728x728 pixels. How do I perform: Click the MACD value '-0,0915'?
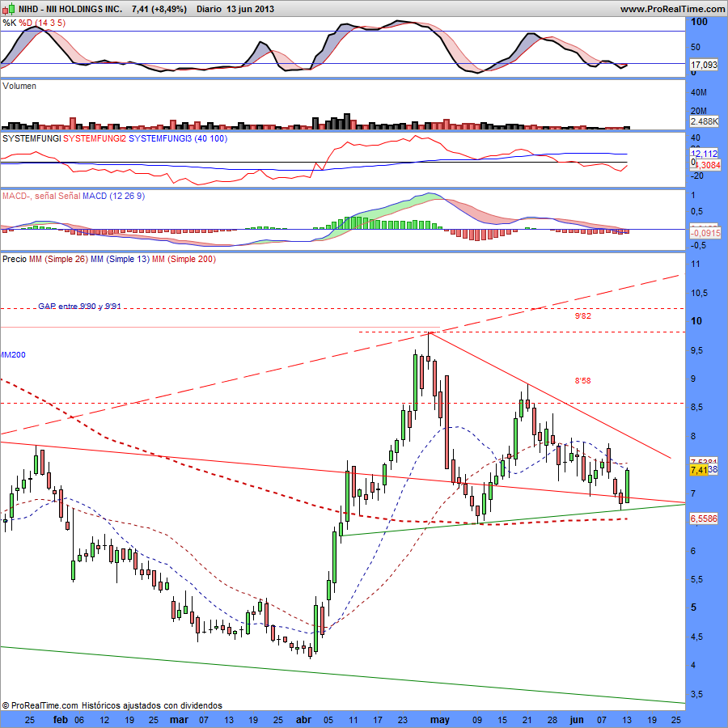pyautogui.click(x=705, y=233)
